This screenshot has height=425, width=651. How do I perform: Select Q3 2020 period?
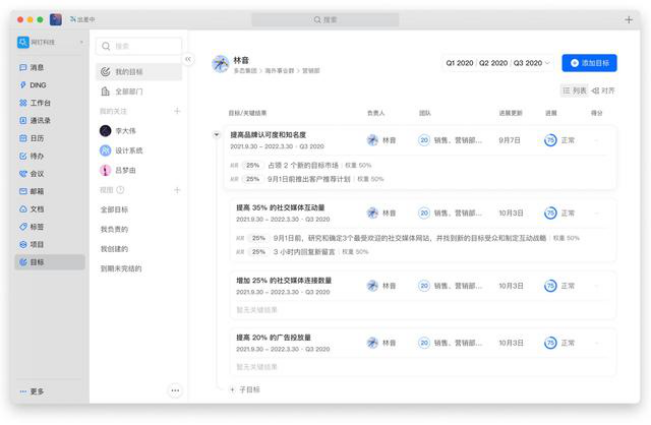(x=528, y=63)
